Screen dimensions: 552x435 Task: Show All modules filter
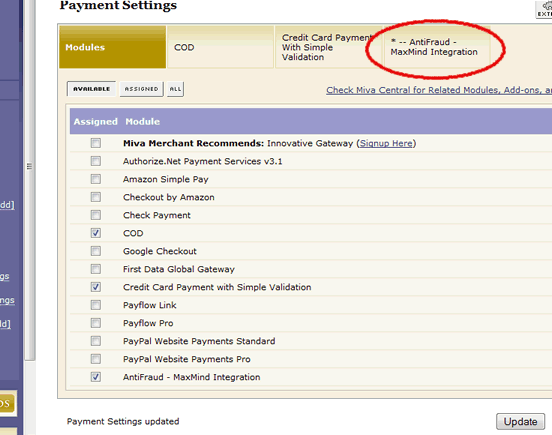click(x=175, y=89)
